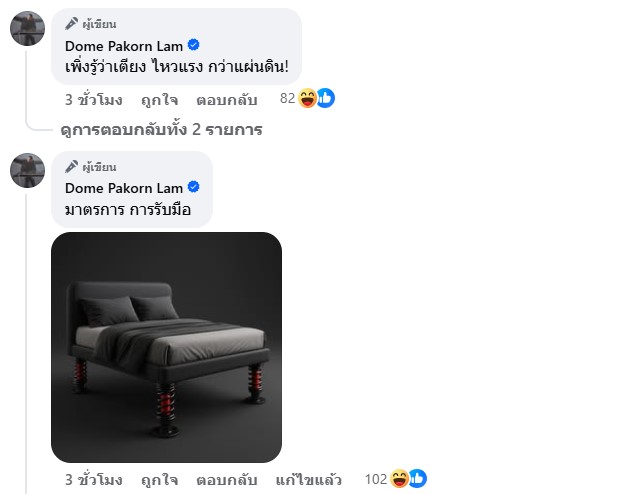Screen dimensions: 630x494
Task: Click thumbs-up reaction icon beside 102
Action: click(x=418, y=479)
